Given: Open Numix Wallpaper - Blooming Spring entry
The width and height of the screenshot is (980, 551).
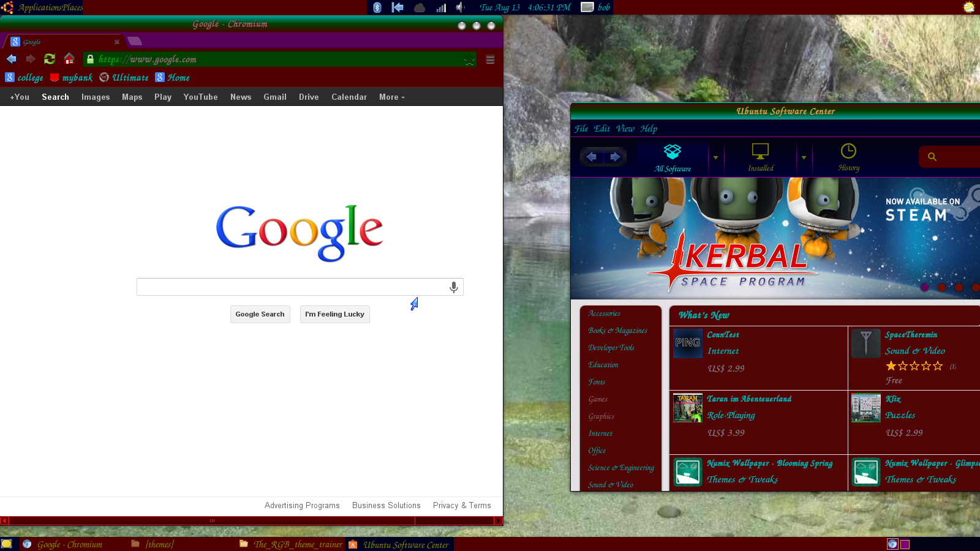Looking at the screenshot, I should click(758, 473).
